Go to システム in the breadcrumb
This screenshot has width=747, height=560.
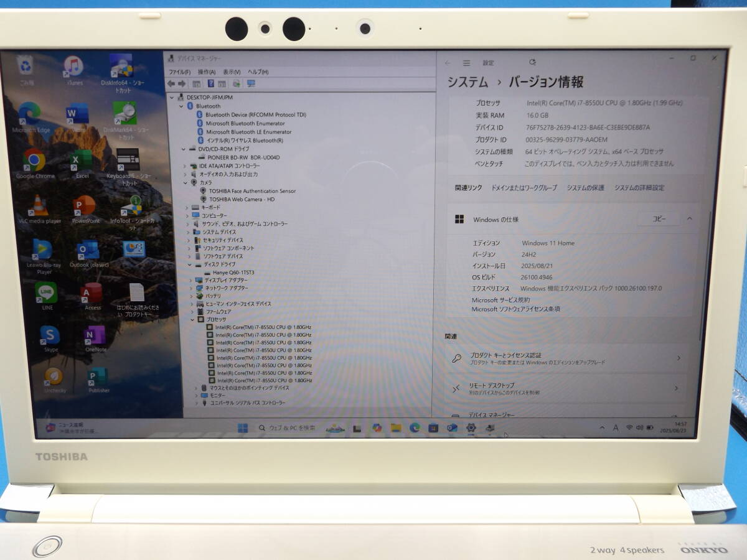(467, 82)
